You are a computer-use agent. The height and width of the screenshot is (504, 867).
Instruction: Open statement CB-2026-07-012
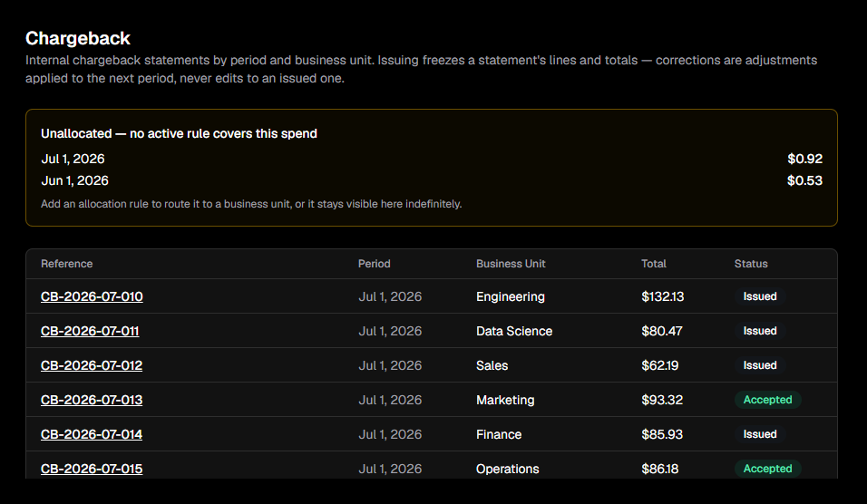pyautogui.click(x=92, y=365)
